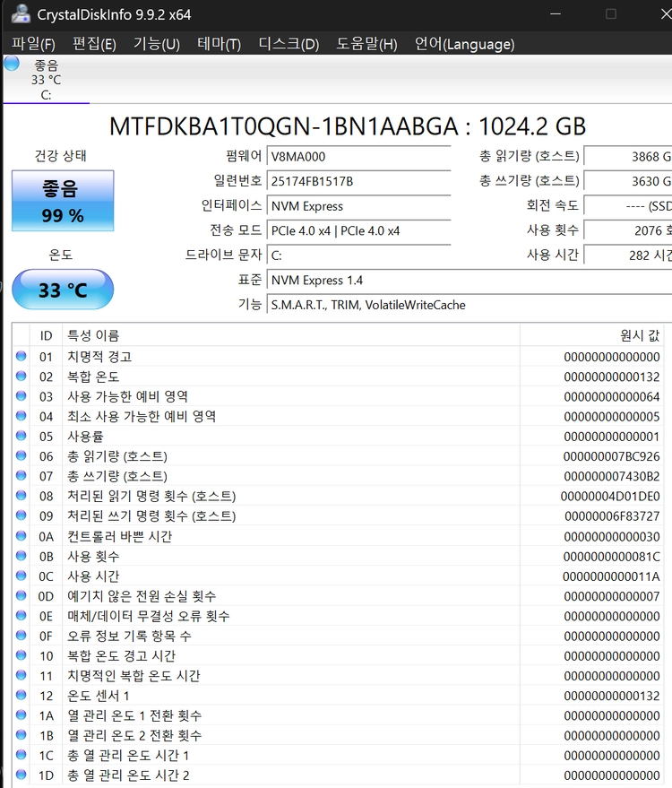Screen dimensions: 672x788
Task: Click status orb for 02 복합 온도
Action: click(x=22, y=376)
